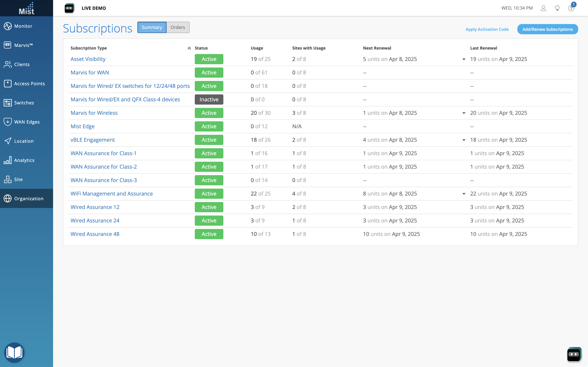The height and width of the screenshot is (367, 588).
Task: Sort by Subscription Type column arrow
Action: point(189,48)
